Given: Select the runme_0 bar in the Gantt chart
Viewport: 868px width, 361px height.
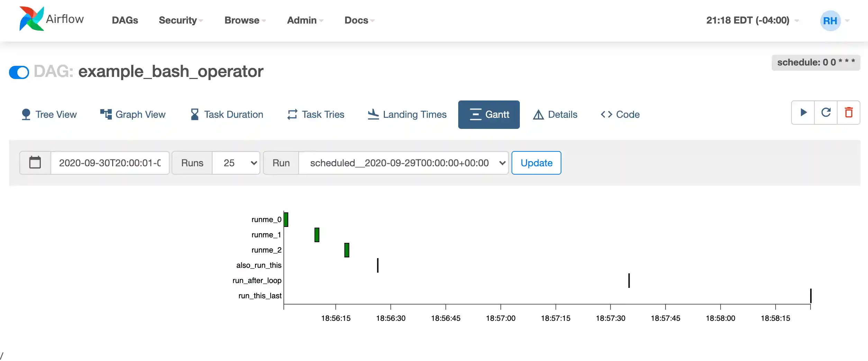Looking at the screenshot, I should [286, 219].
